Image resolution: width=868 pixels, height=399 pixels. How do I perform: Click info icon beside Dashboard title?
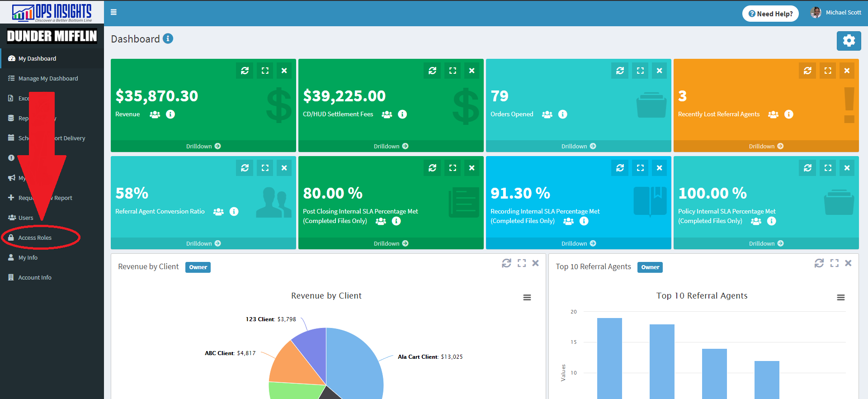tap(168, 38)
